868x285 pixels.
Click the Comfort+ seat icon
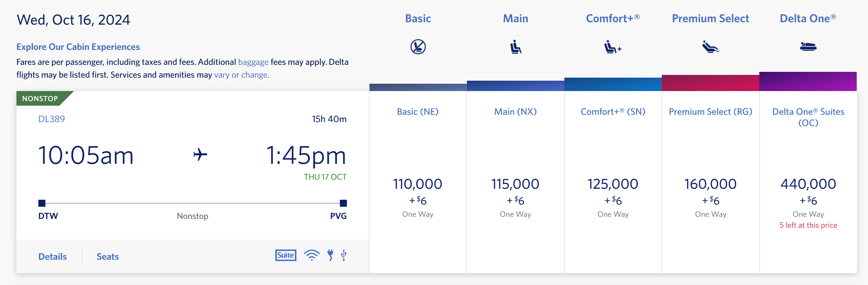pos(612,47)
